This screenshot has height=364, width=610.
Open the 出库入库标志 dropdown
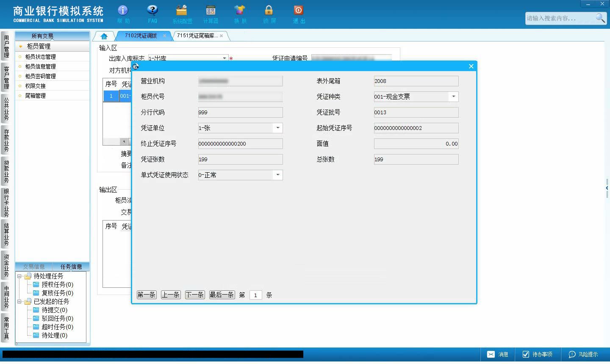[x=225, y=58]
